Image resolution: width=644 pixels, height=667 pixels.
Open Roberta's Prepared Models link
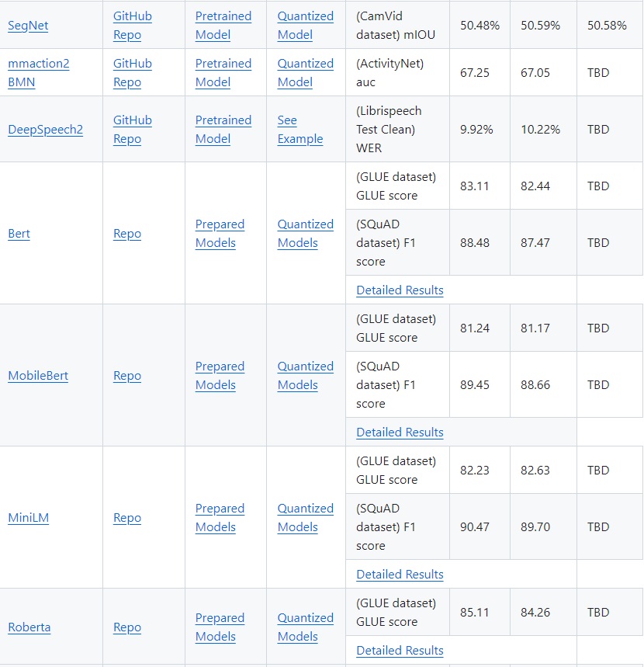point(220,627)
